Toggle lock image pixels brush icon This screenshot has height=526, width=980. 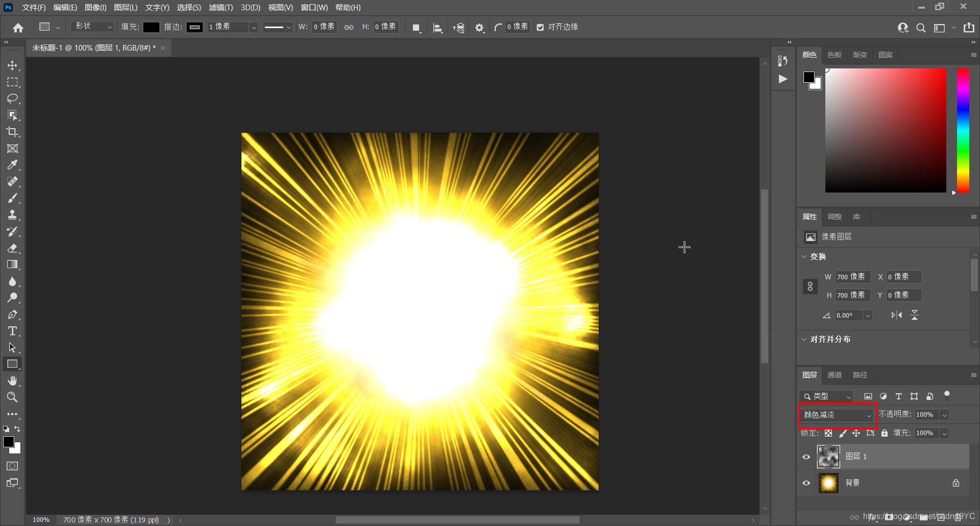tap(843, 433)
